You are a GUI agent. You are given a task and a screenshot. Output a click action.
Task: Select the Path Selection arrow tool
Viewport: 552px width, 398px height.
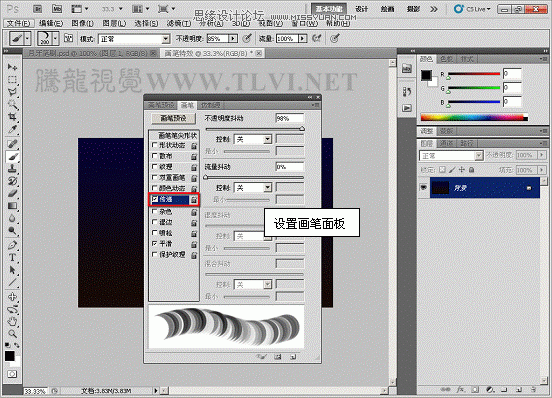click(x=12, y=270)
